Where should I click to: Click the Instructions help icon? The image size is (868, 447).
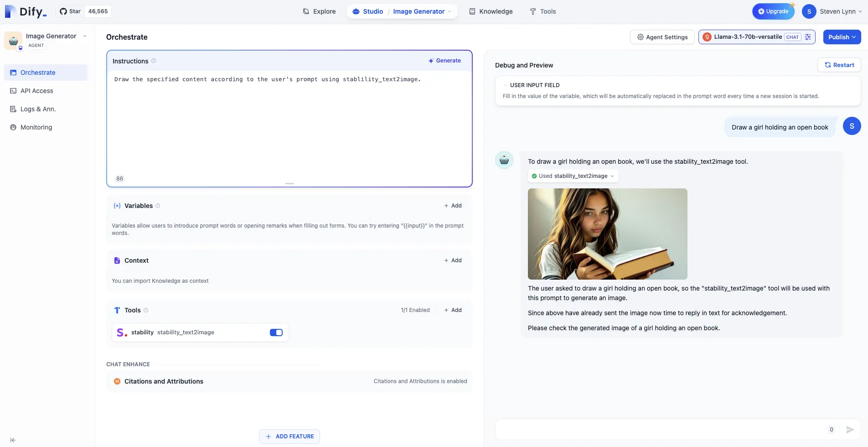154,61
